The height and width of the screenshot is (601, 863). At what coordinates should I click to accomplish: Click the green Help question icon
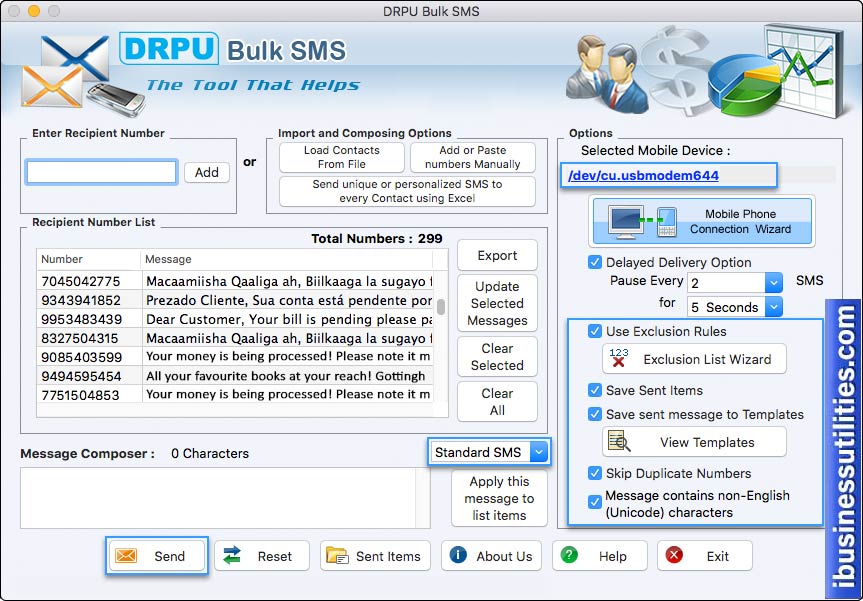(569, 555)
